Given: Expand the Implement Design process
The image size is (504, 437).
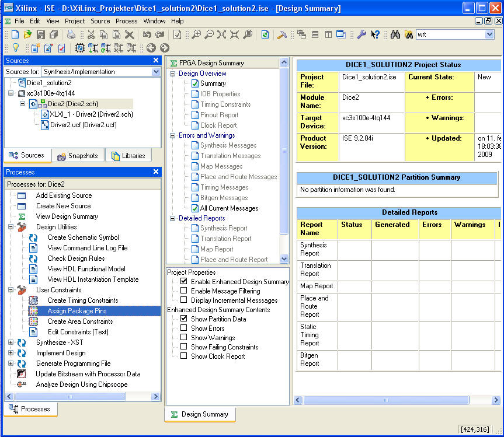Looking at the screenshot, I should (x=11, y=353).
